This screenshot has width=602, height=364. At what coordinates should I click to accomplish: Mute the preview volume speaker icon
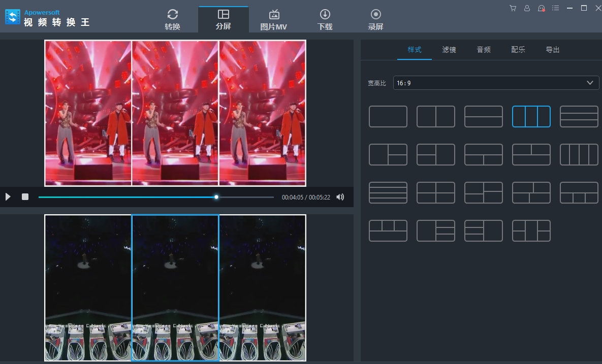[x=340, y=197]
